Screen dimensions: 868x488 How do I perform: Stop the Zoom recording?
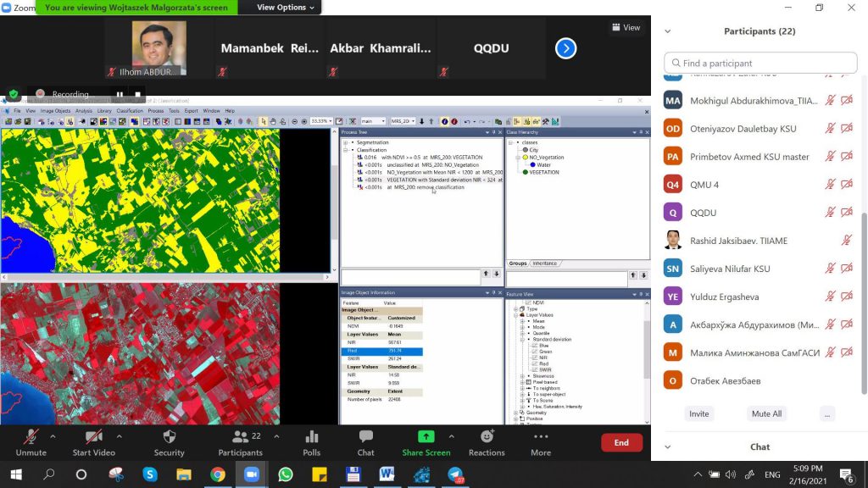click(x=138, y=94)
